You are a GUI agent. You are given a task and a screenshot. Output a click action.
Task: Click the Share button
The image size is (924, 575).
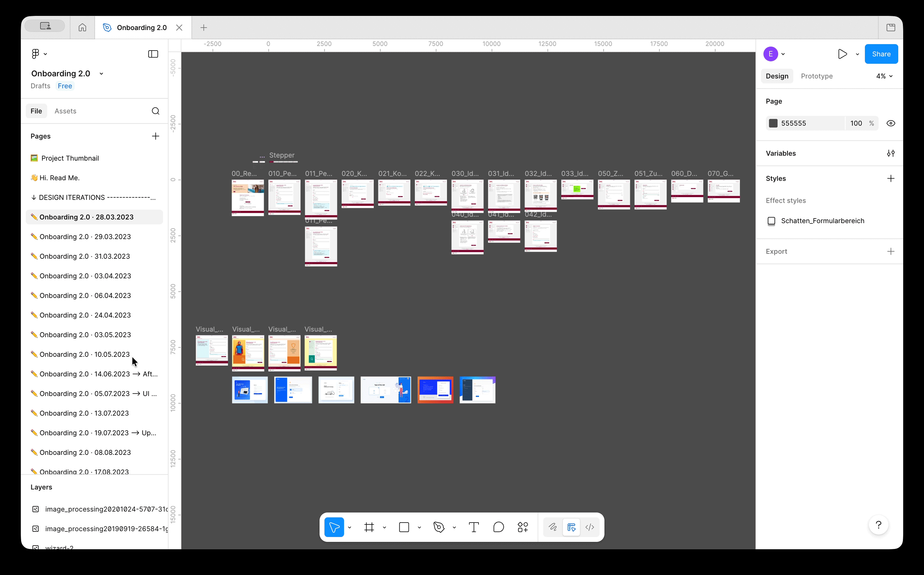pyautogui.click(x=881, y=53)
